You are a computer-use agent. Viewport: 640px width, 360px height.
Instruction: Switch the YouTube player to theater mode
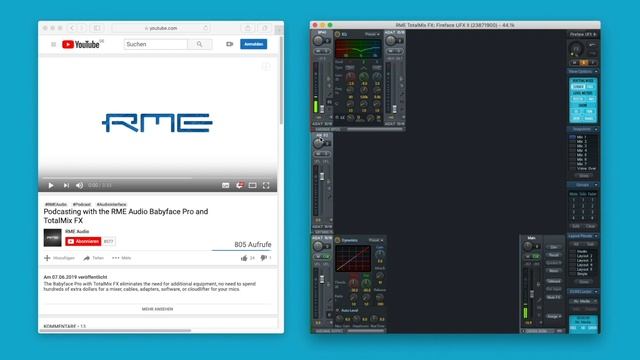(253, 185)
